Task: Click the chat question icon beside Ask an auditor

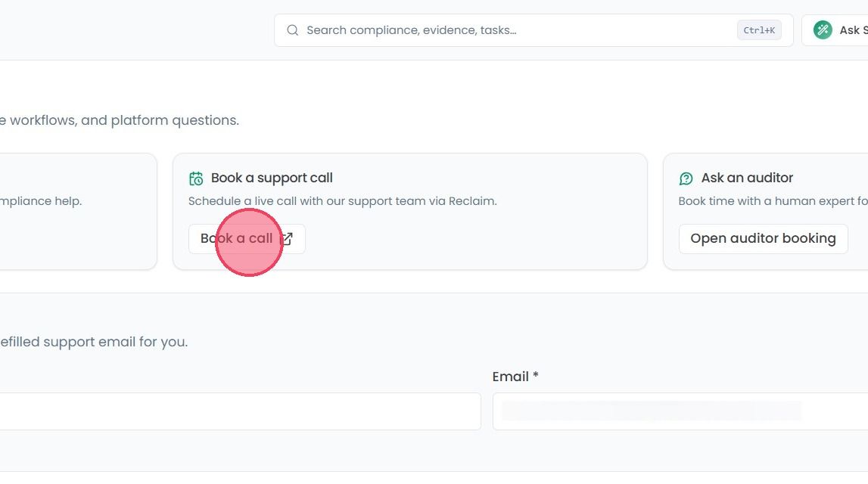Action: point(686,178)
